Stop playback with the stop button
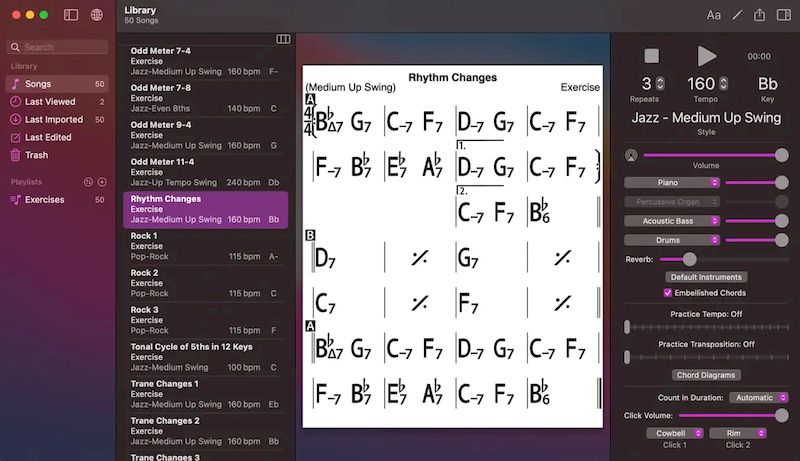Viewport: 800px width, 461px height. pos(652,56)
